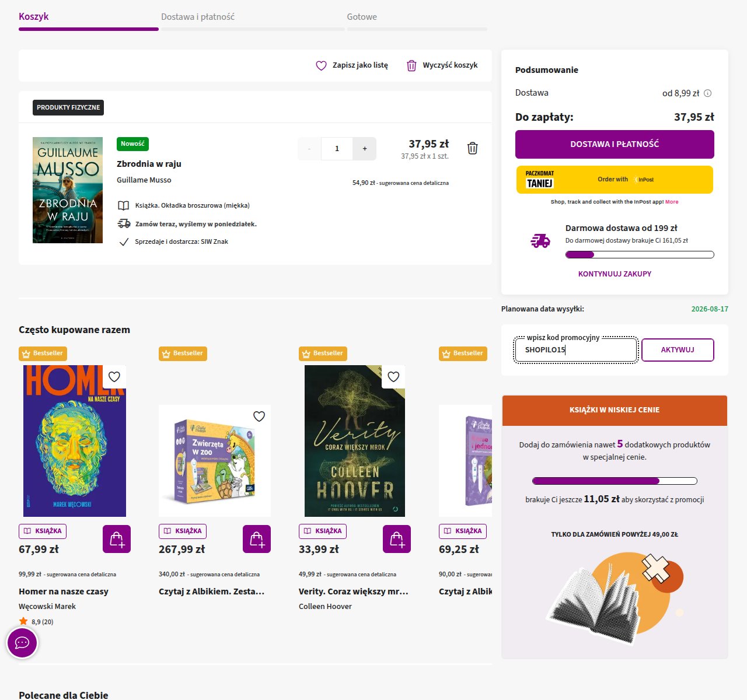
Task: Click the Bestseller badge above Verity
Action: coord(323,353)
